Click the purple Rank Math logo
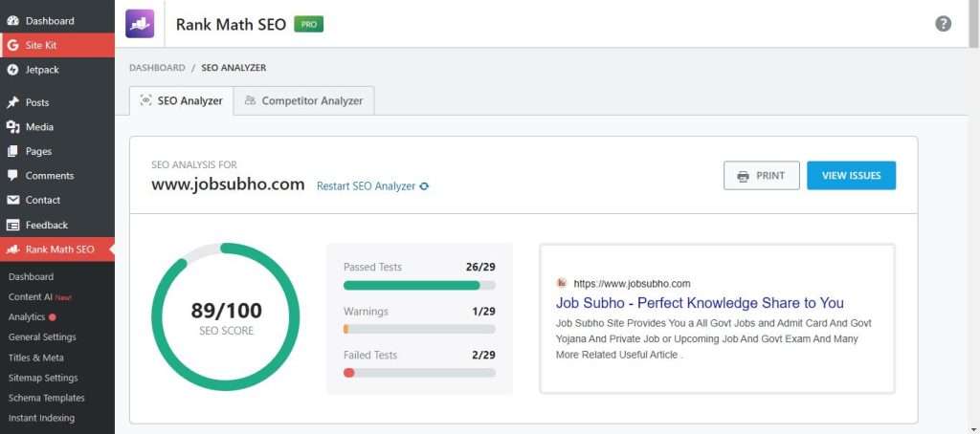Viewport: 980px width, 434px height. (140, 24)
